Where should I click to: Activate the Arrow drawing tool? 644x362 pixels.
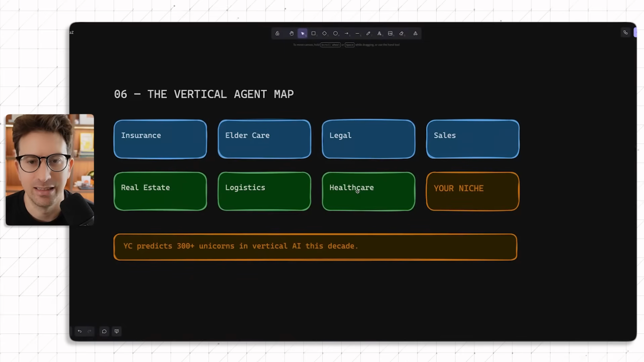(x=346, y=33)
